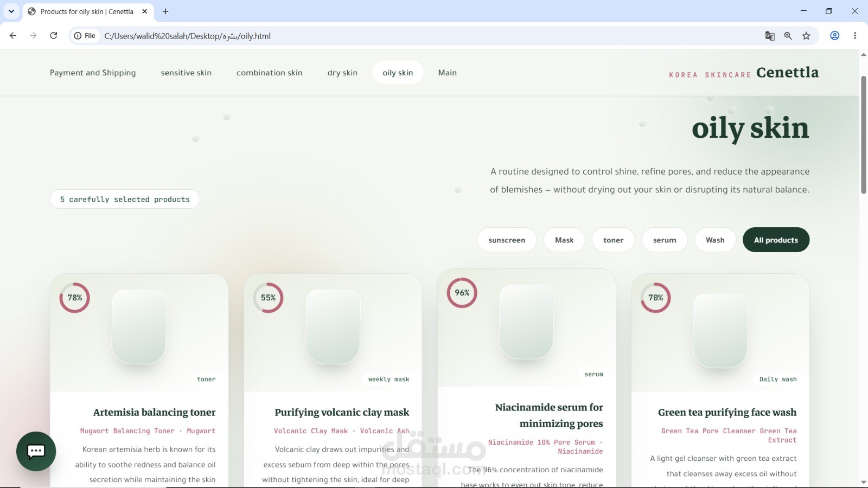Open the Chrome three-dot menu

(855, 36)
